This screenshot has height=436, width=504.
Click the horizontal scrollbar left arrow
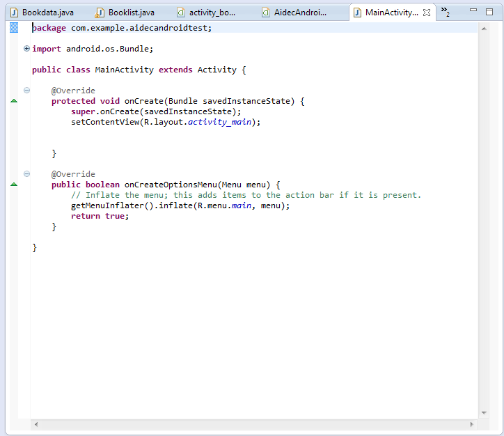(36, 424)
